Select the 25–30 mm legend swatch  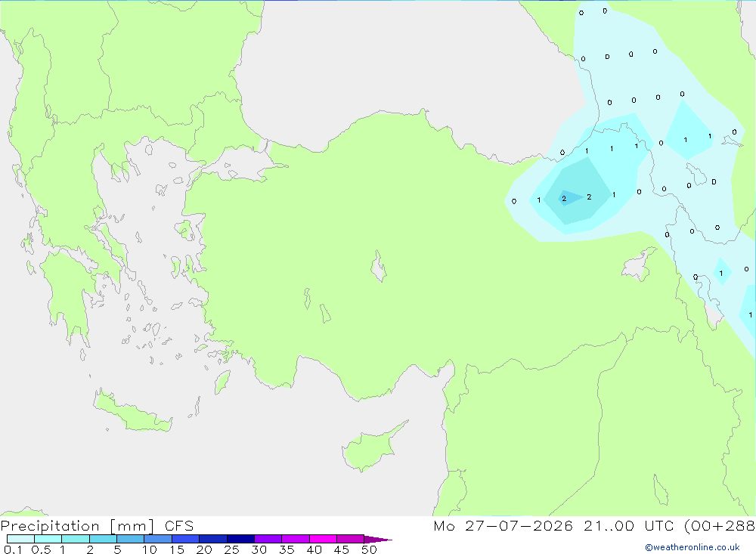click(x=240, y=539)
